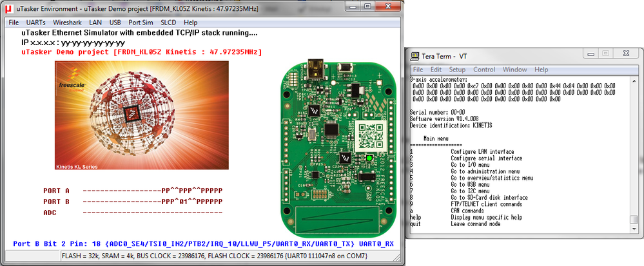The image size is (644, 266).
Task: Open the Port Sim menu
Action: [x=141, y=23]
